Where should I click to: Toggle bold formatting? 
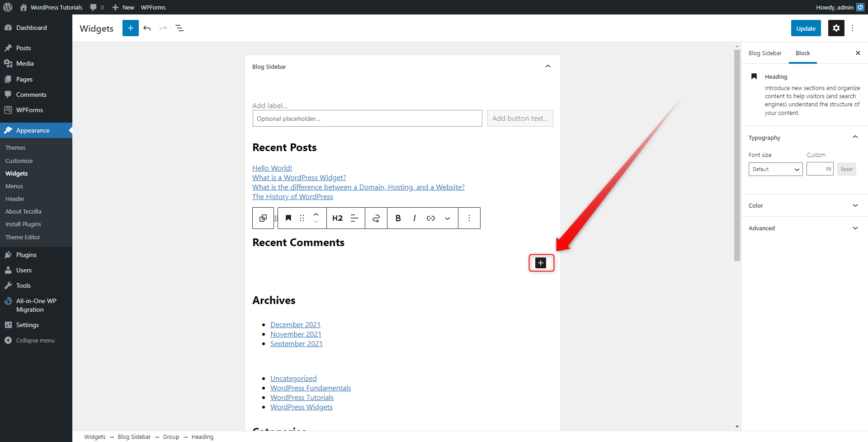pos(398,218)
